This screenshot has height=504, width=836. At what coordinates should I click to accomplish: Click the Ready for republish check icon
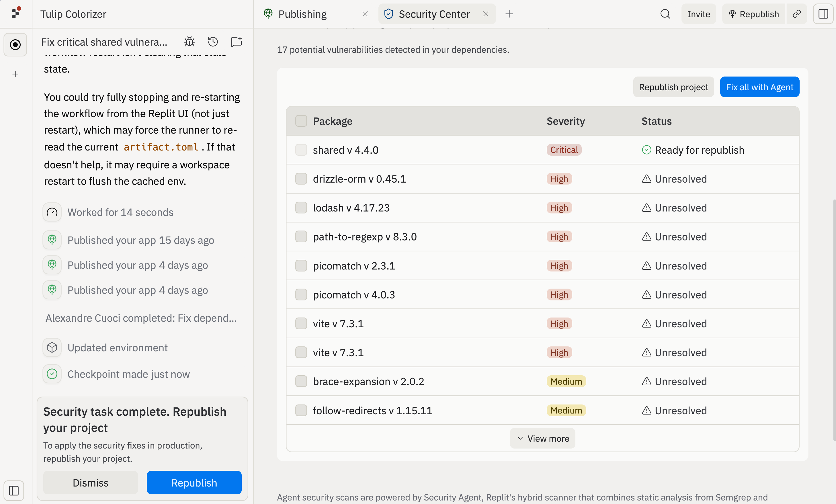[x=646, y=150]
